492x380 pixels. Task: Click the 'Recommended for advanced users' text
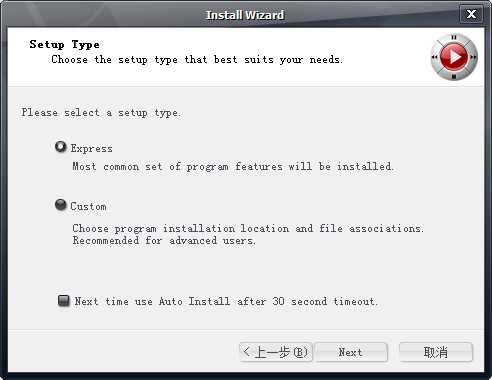point(164,241)
